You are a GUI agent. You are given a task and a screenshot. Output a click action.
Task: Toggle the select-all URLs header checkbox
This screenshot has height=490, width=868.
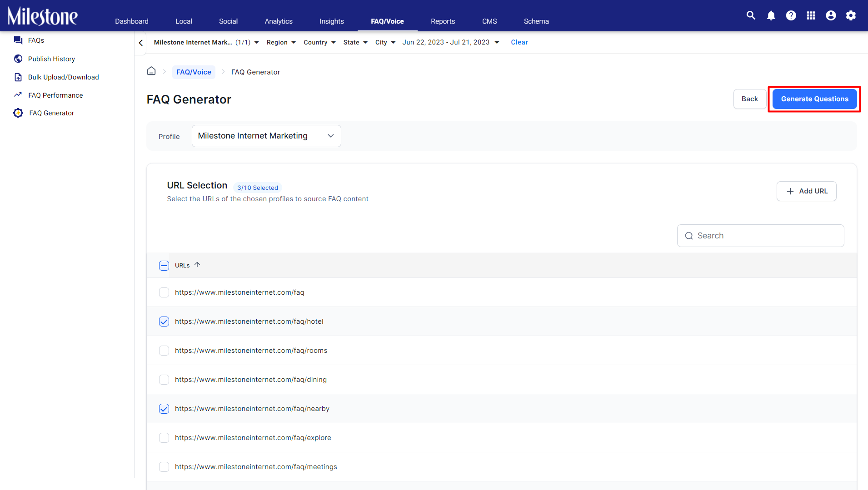click(x=164, y=266)
